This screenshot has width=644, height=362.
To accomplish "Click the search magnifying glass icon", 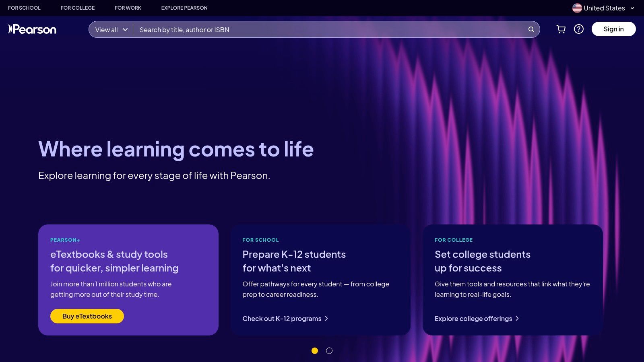I will click(x=531, y=29).
